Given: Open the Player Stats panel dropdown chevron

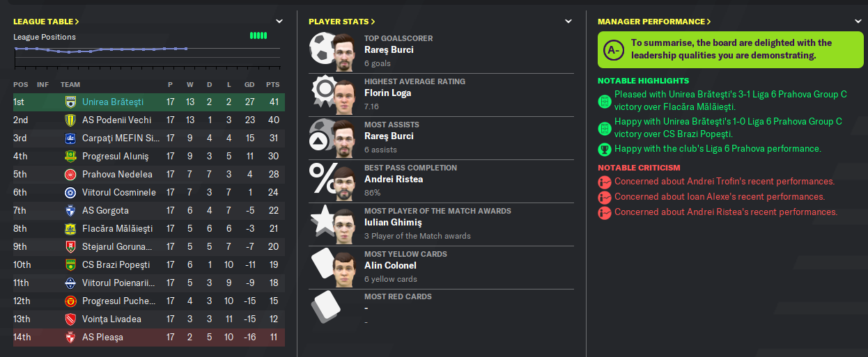Looking at the screenshot, I should point(569,22).
